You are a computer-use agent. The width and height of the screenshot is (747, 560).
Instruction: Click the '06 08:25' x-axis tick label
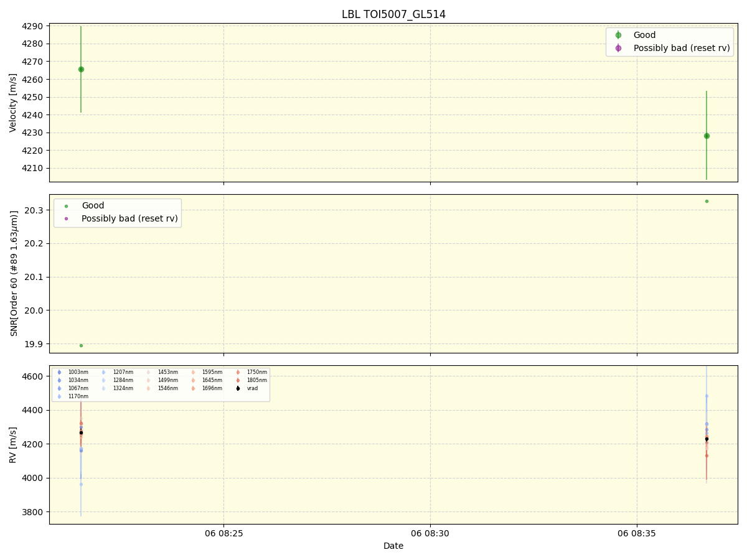(224, 534)
